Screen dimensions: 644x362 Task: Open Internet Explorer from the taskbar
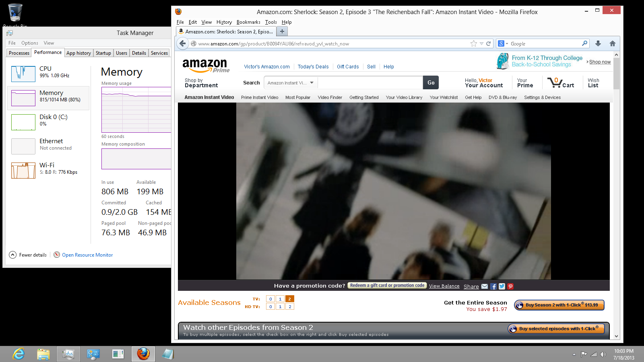point(19,354)
